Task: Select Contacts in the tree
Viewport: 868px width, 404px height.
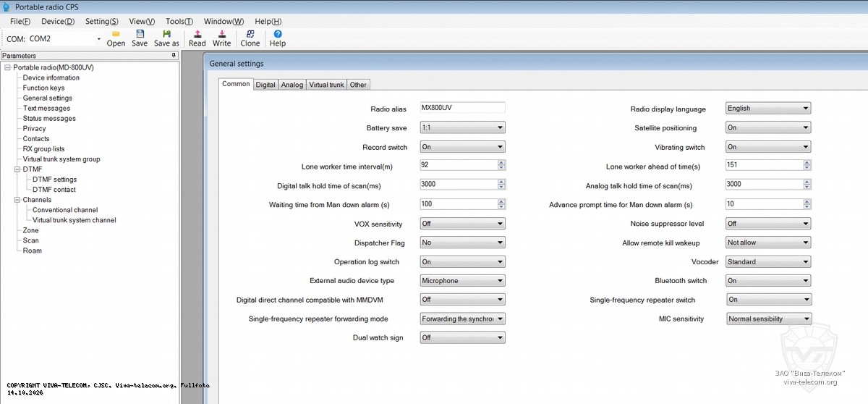Action: point(36,138)
